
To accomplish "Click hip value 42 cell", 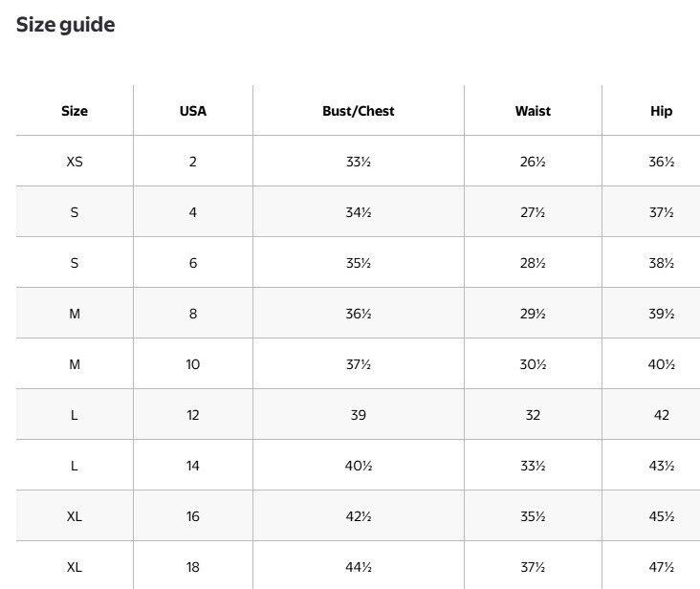I will (661, 415).
